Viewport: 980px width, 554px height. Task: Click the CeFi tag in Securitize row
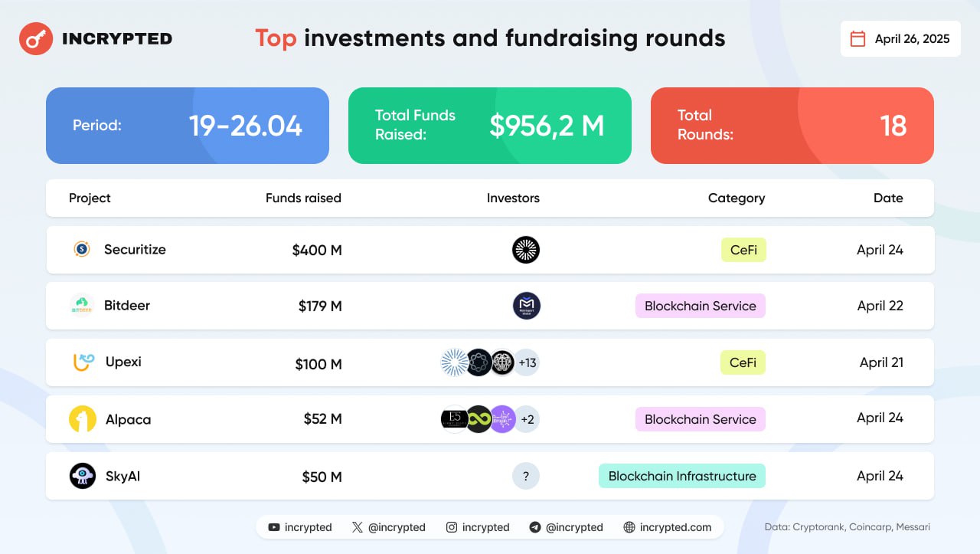point(743,250)
